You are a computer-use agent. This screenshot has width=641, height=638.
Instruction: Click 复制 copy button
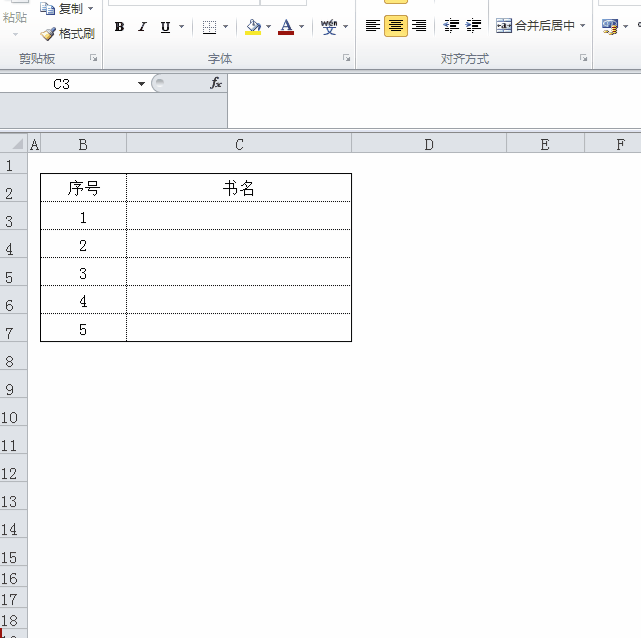[62, 9]
